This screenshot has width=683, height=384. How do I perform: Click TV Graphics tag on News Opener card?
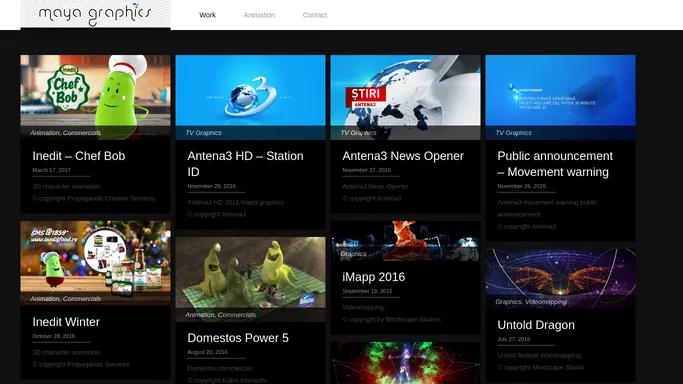(358, 133)
